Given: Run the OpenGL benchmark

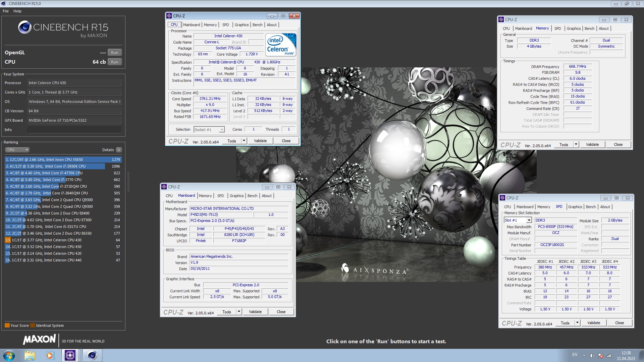Looking at the screenshot, I should (x=114, y=53).
